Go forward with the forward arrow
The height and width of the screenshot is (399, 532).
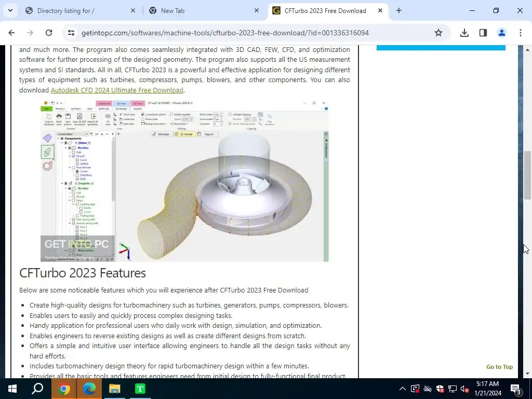30,33
